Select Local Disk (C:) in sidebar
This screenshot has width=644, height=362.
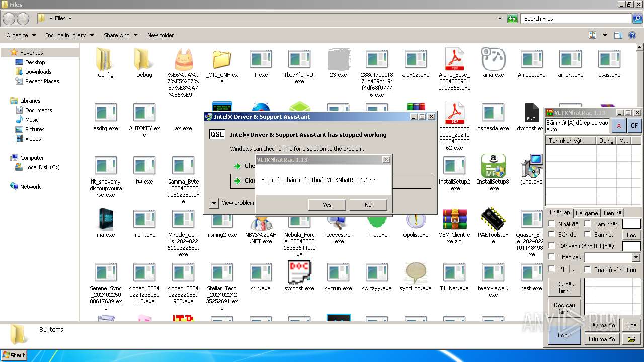(42, 167)
